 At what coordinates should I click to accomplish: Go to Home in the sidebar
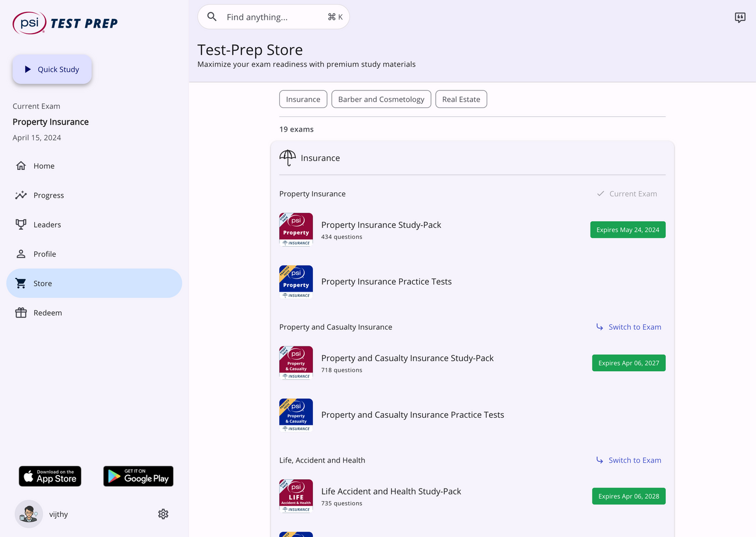44,166
